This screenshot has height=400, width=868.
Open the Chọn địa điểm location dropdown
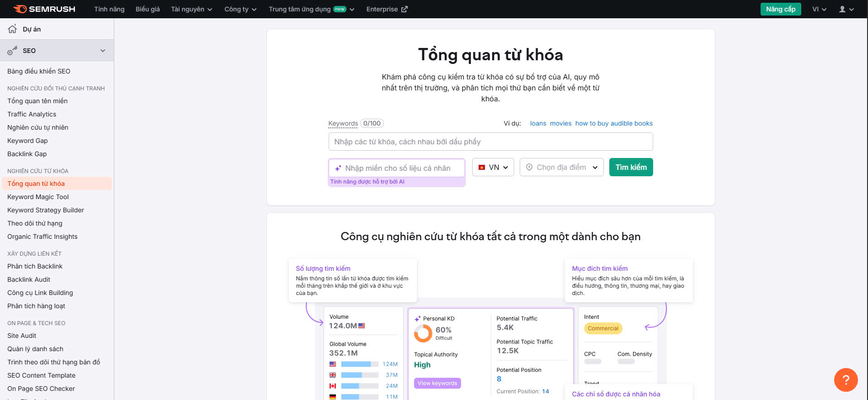click(x=561, y=168)
